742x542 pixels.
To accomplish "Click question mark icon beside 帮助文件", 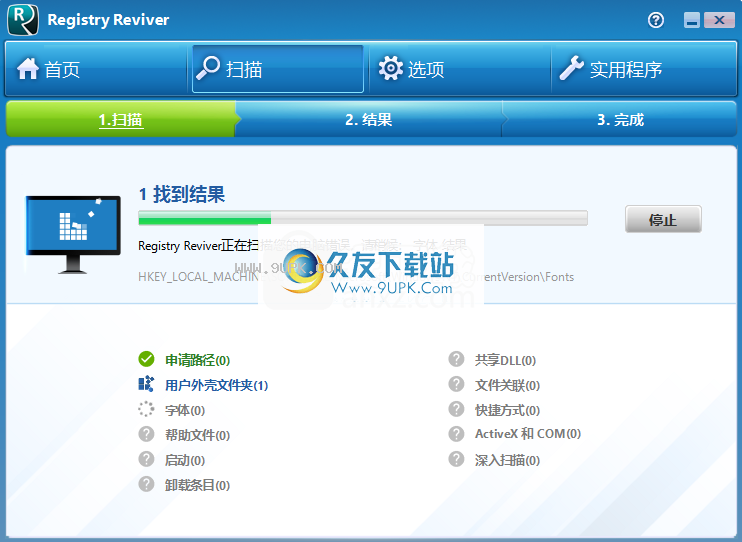I will (x=146, y=434).
